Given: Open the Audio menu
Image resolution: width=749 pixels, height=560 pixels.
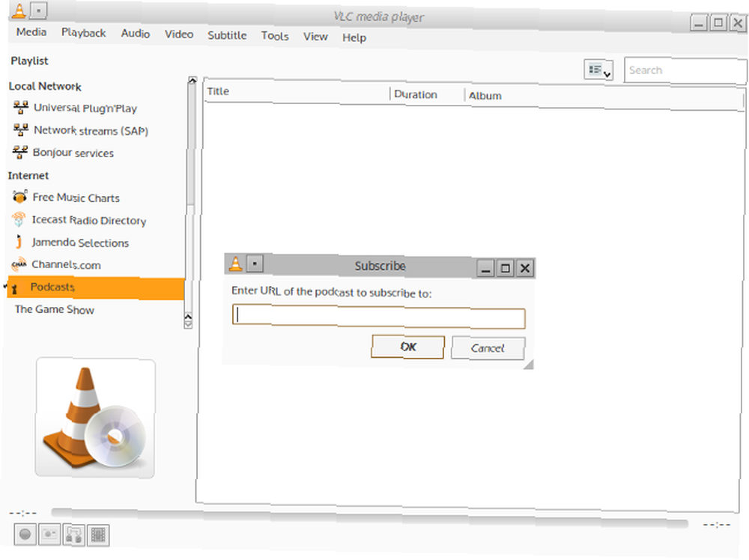Looking at the screenshot, I should point(135,34).
